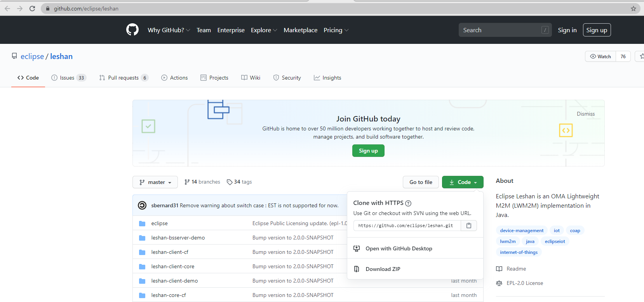
Task: Click the lwm2m topic tag
Action: tap(508, 241)
